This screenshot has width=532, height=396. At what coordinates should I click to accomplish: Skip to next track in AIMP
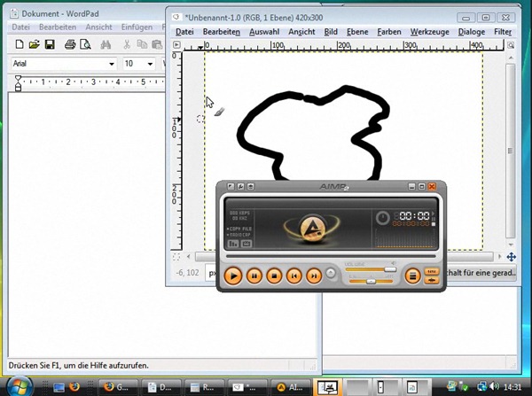pyautogui.click(x=313, y=276)
